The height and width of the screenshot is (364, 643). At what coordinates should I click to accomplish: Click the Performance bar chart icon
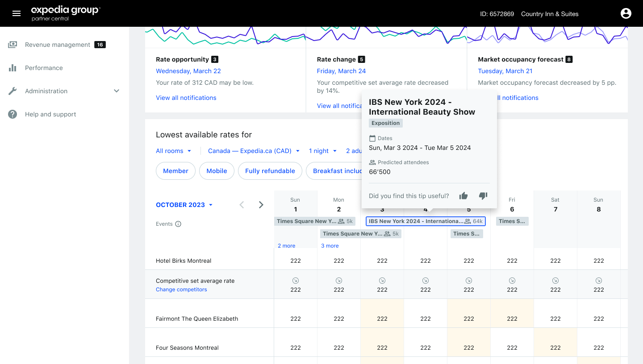click(13, 68)
